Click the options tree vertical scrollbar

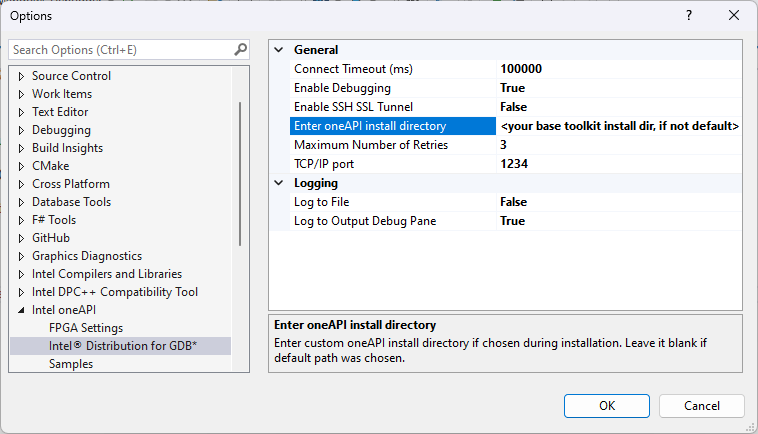tap(239, 173)
